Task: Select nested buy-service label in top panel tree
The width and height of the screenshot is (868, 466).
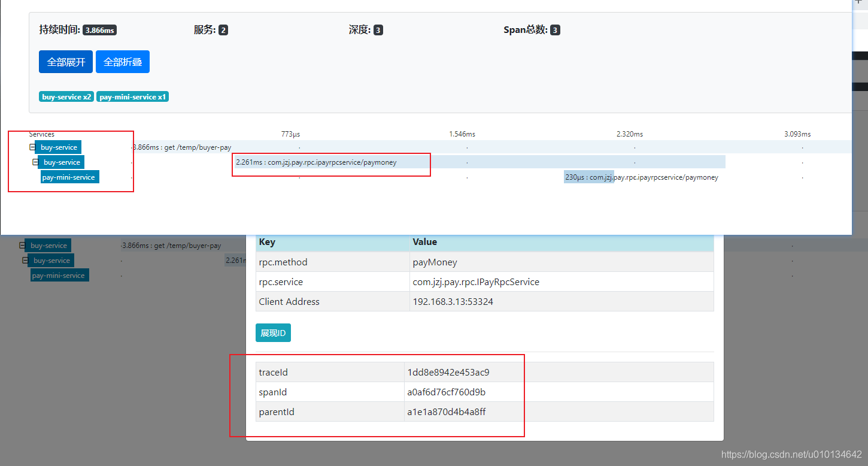Action: click(61, 162)
